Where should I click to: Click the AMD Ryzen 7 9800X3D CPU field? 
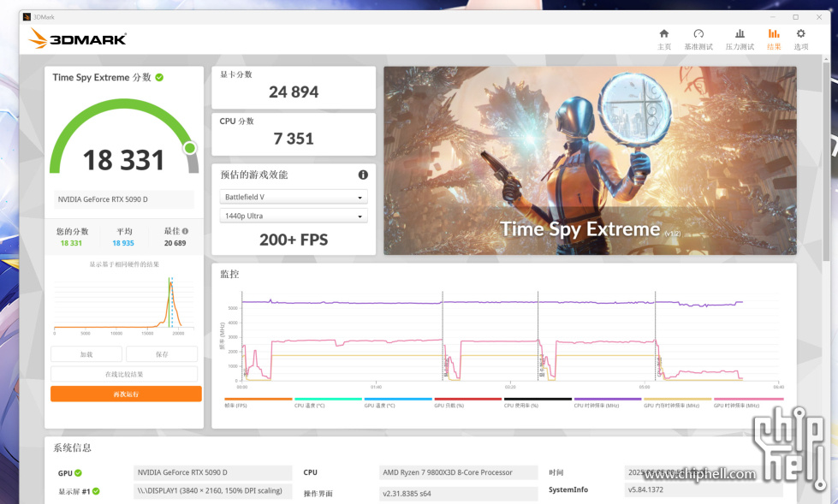(458, 472)
